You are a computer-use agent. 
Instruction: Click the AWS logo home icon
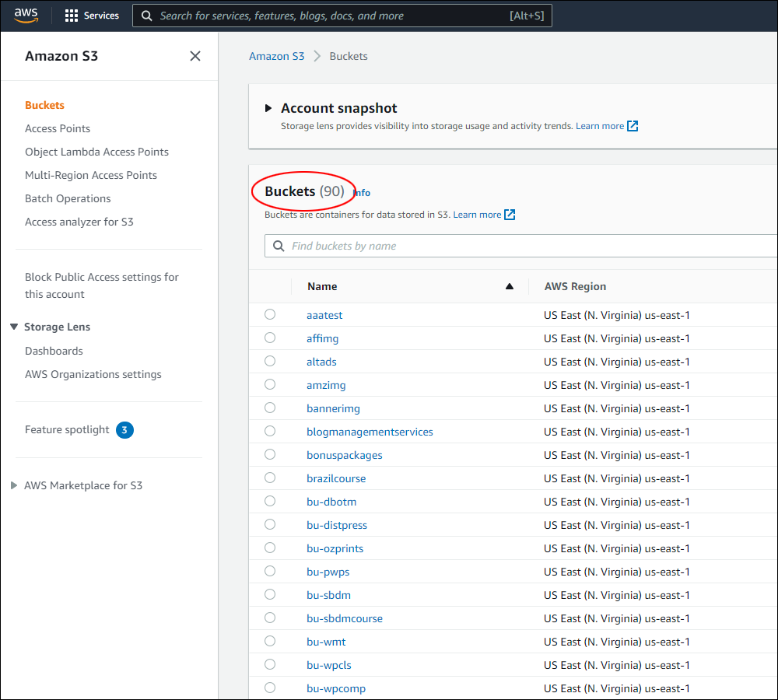[x=26, y=16]
